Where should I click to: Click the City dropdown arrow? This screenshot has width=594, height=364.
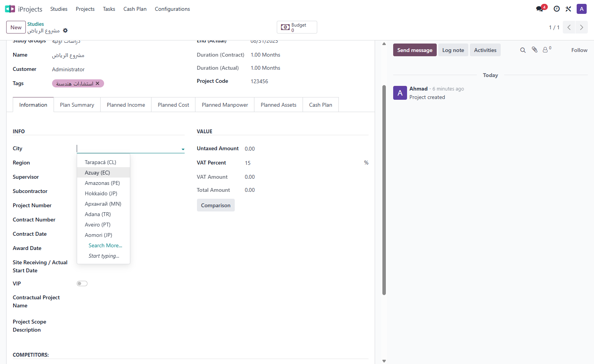[x=183, y=149]
